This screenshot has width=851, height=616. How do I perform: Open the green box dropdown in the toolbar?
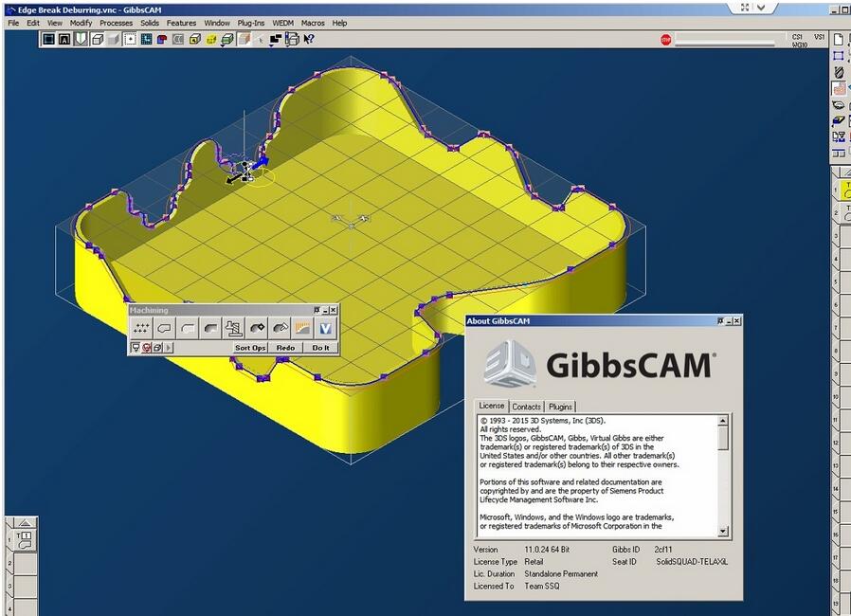[x=227, y=39]
